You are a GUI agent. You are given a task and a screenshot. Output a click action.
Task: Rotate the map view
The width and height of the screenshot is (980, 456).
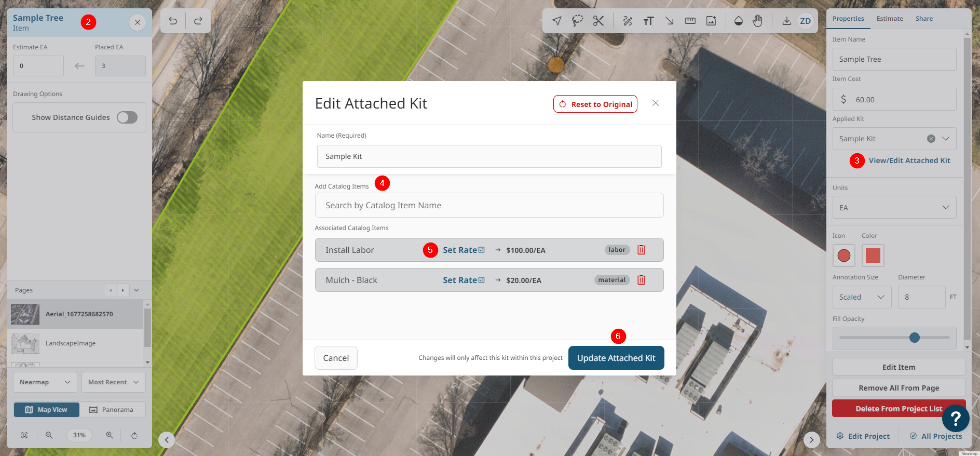[134, 435]
